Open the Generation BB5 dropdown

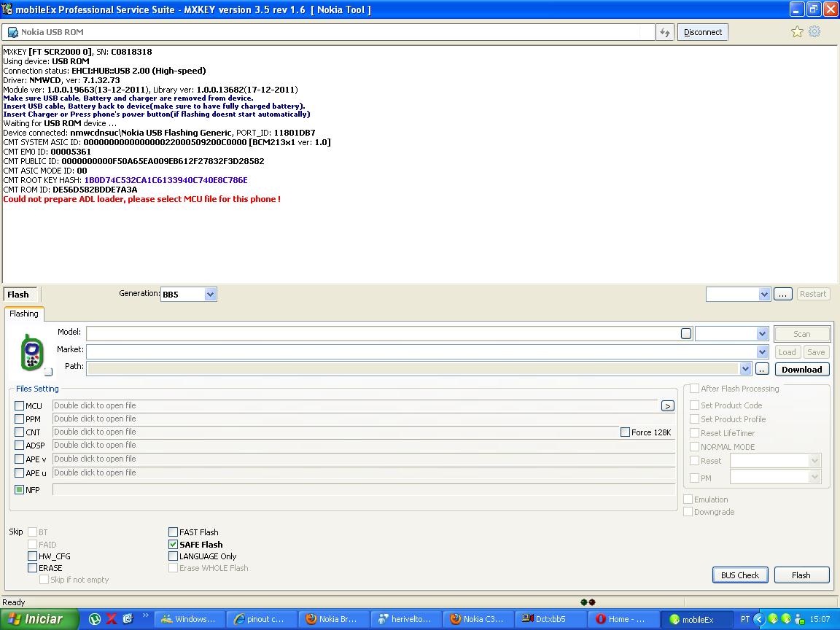[210, 294]
